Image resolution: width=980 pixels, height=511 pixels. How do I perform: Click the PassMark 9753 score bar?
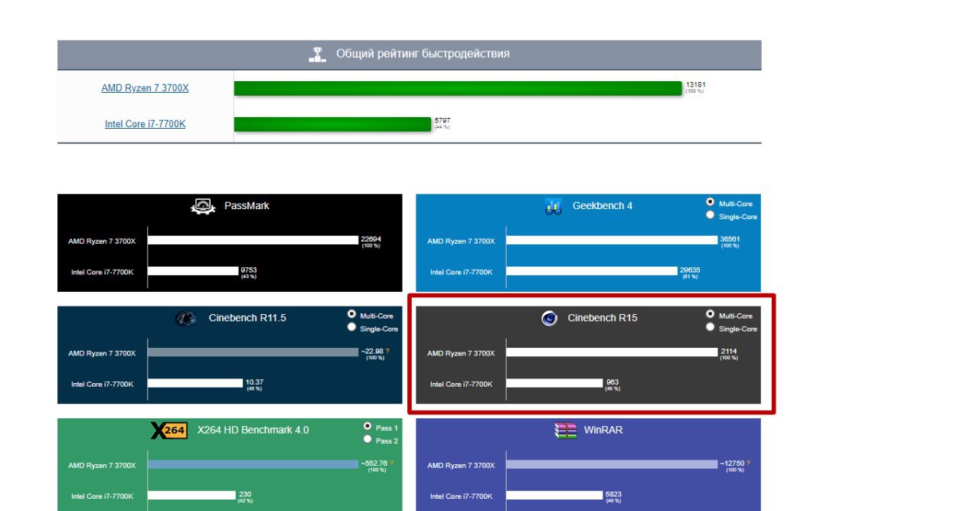(x=193, y=270)
